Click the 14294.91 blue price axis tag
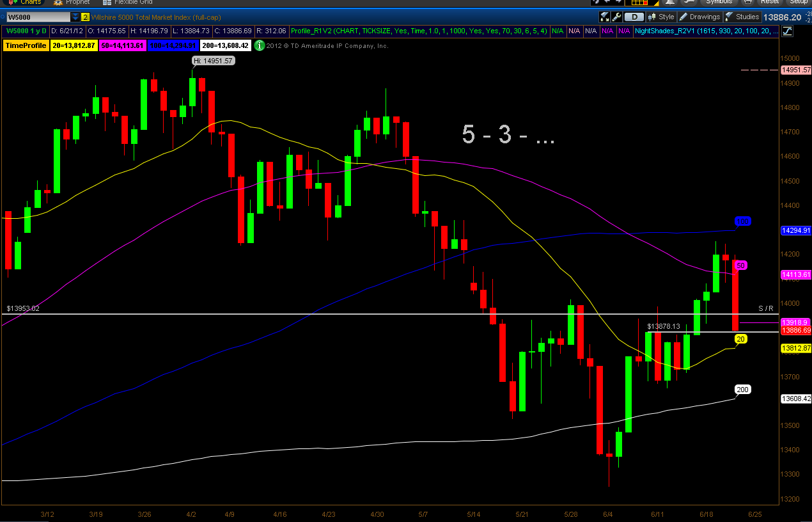Screen dimensions: 812x522 (796, 230)
